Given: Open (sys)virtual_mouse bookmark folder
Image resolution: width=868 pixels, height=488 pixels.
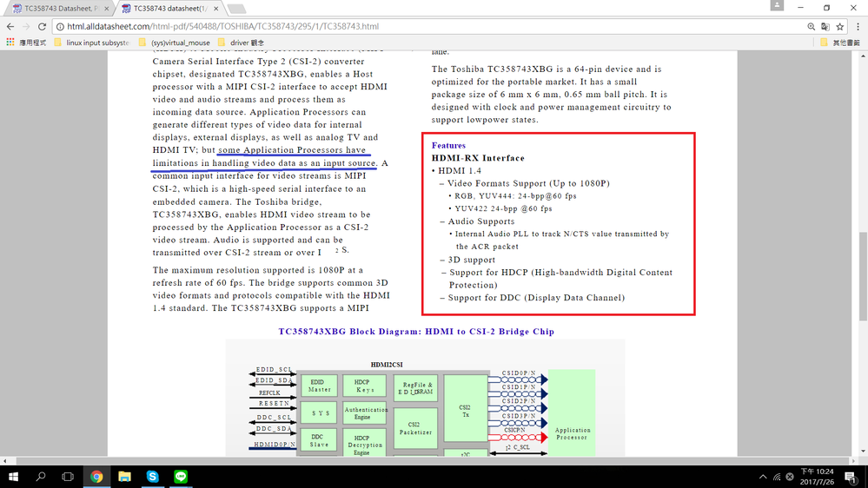Looking at the screenshot, I should pos(175,43).
